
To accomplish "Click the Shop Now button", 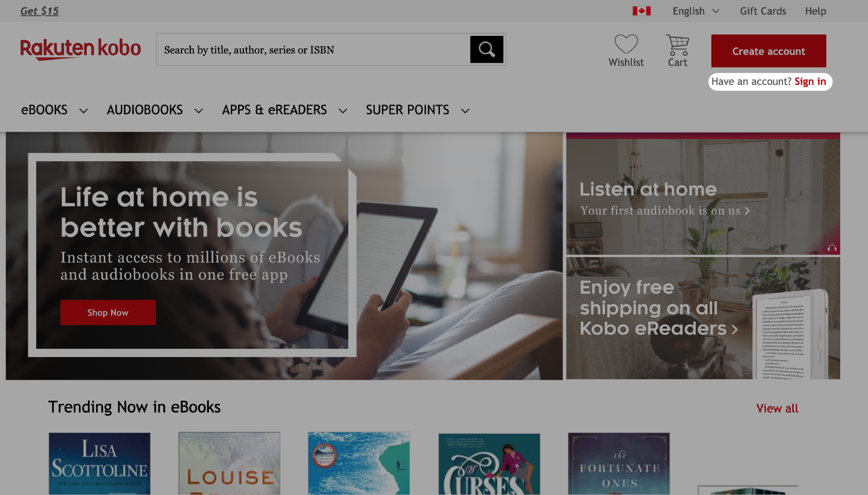I will (x=108, y=312).
